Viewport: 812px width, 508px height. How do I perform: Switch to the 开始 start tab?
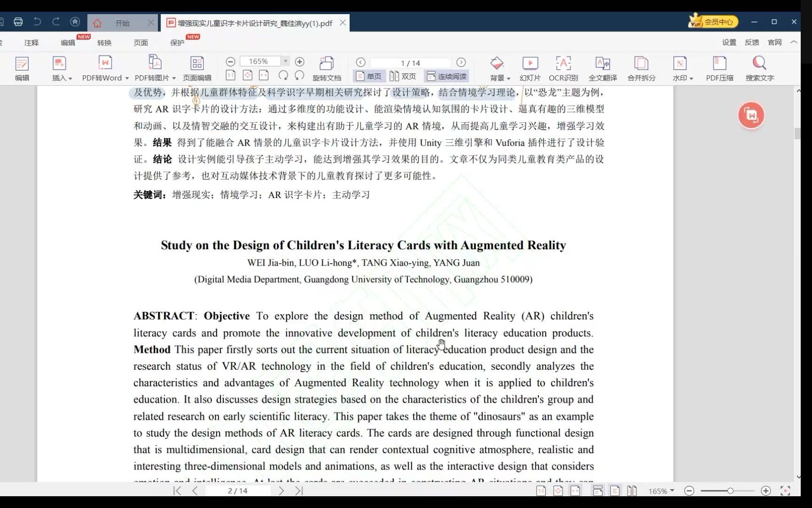click(122, 23)
